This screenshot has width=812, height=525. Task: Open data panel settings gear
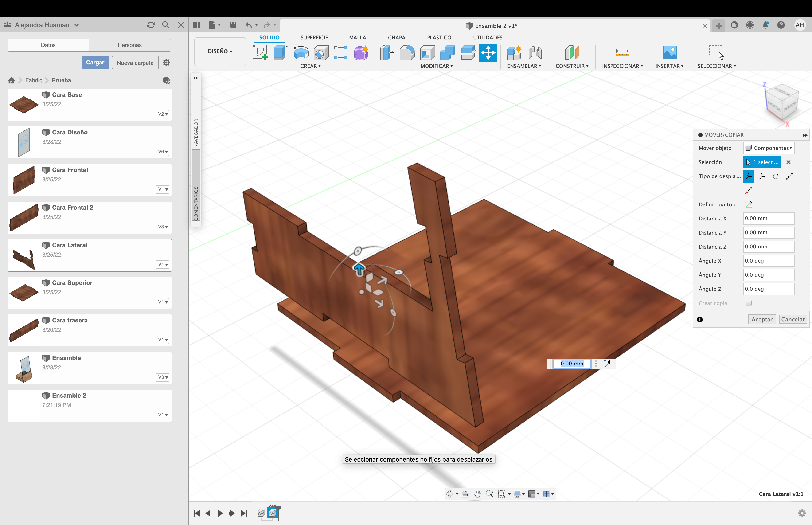click(166, 63)
